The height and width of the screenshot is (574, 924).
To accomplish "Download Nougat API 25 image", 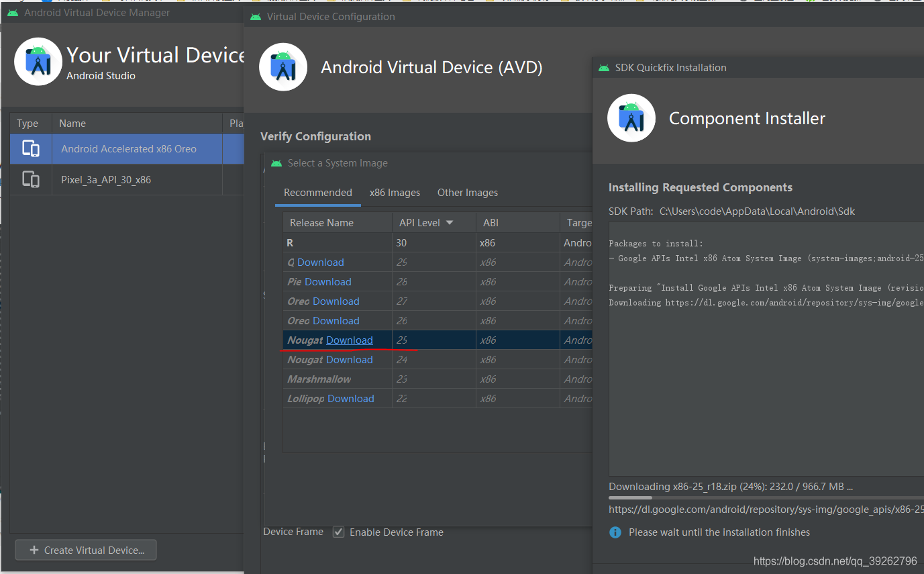I will 349,340.
